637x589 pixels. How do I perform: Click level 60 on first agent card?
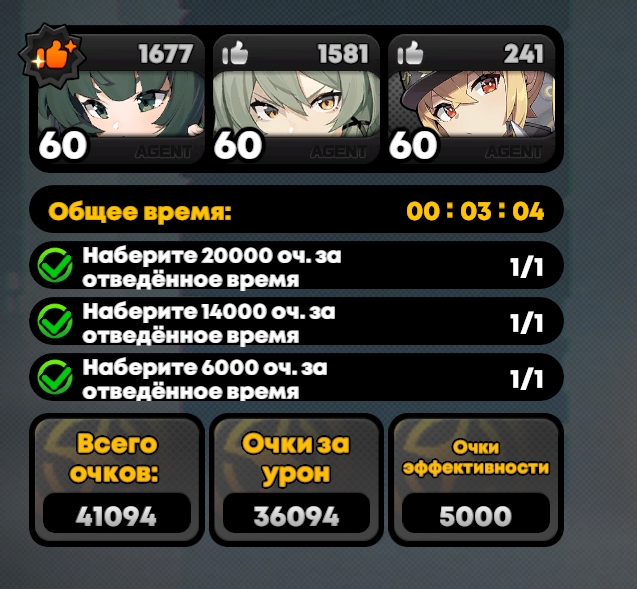(63, 145)
